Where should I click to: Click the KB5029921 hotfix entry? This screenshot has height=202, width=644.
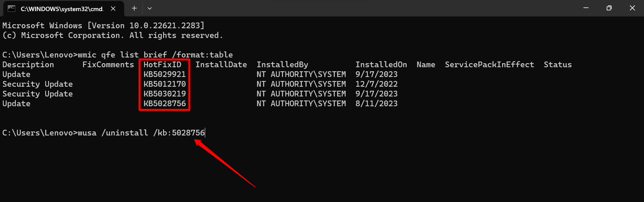point(164,74)
